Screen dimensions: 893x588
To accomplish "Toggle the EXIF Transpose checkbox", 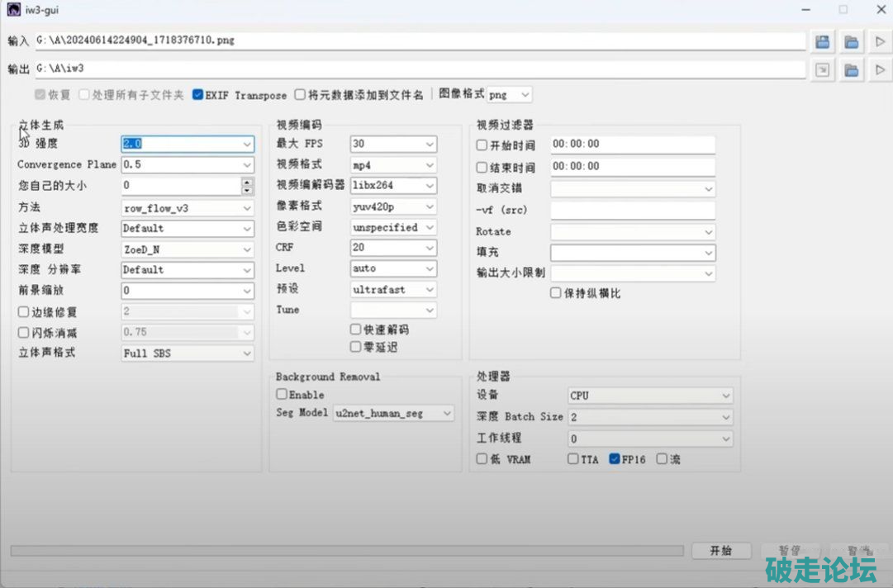I will [x=198, y=95].
